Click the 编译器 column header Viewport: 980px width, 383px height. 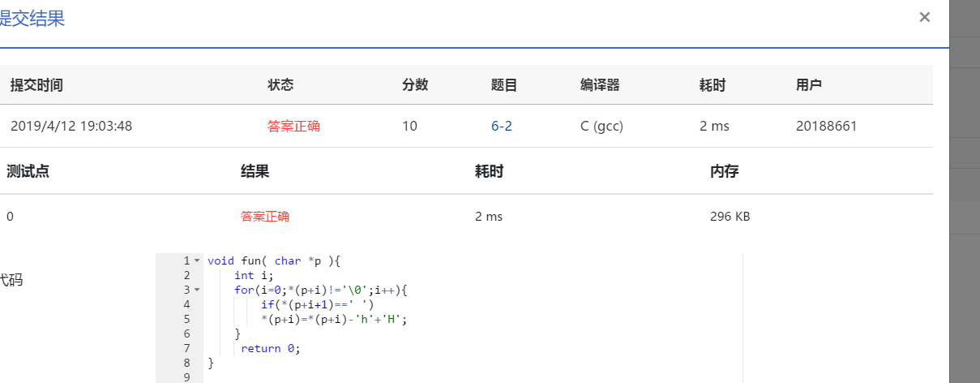coord(600,84)
